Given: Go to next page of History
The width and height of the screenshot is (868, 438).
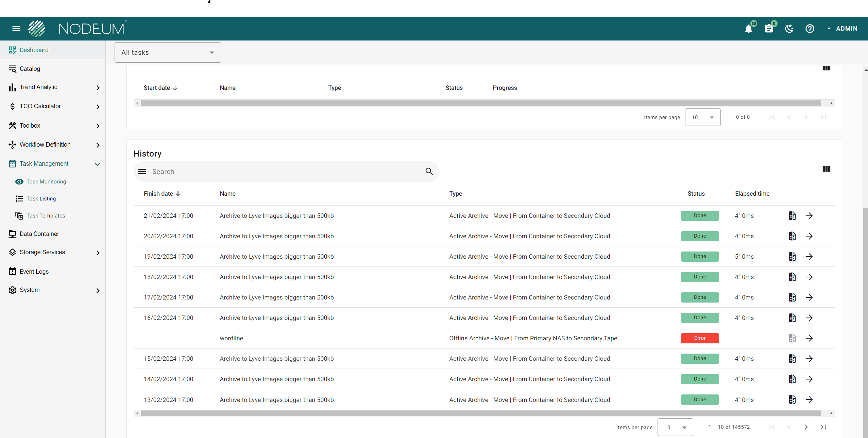Looking at the screenshot, I should coord(806,427).
